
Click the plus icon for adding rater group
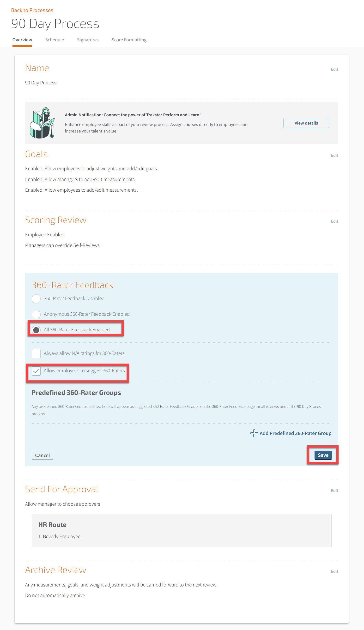click(254, 433)
